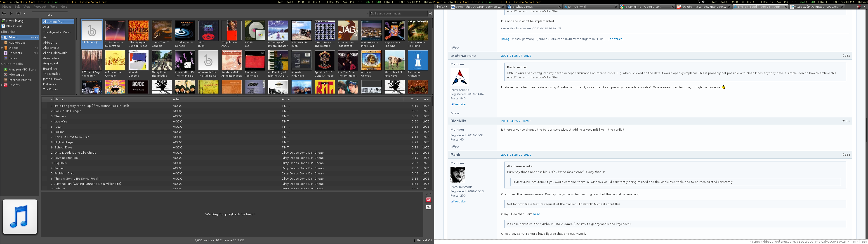Open Banshee's Edit menu

[x=17, y=7]
